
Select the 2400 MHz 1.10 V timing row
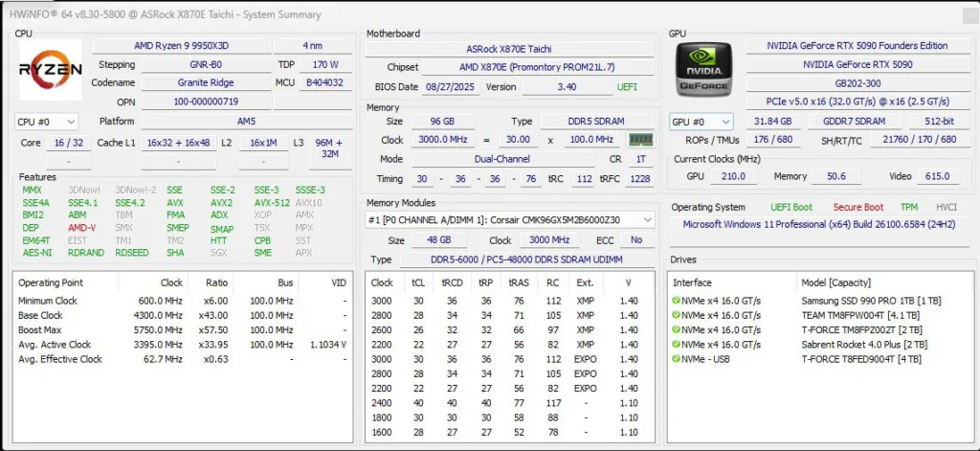click(x=509, y=403)
